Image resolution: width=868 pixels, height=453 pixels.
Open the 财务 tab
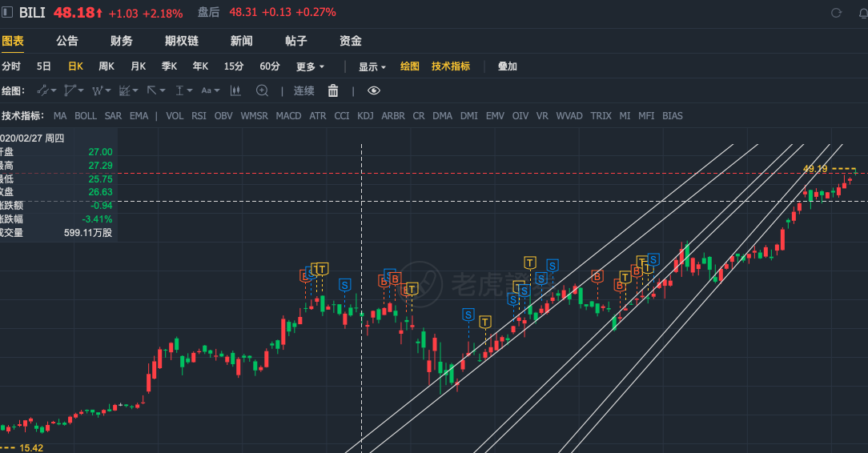(x=121, y=41)
